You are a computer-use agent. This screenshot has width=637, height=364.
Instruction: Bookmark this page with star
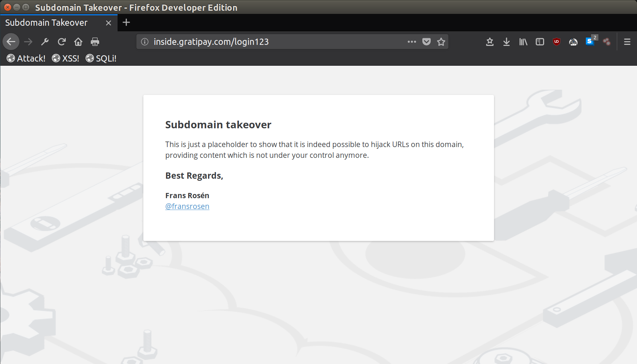pyautogui.click(x=441, y=42)
